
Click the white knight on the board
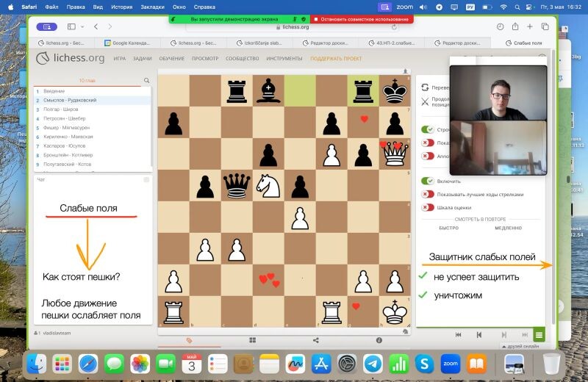(x=268, y=186)
